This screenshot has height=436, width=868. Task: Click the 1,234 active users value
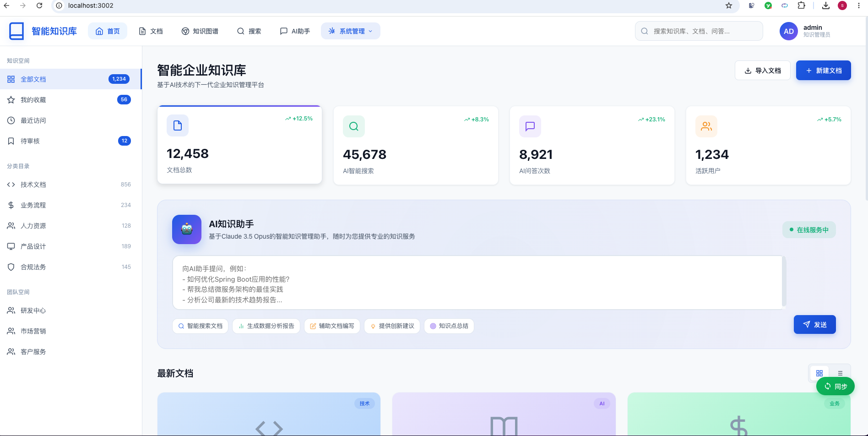[x=712, y=154]
